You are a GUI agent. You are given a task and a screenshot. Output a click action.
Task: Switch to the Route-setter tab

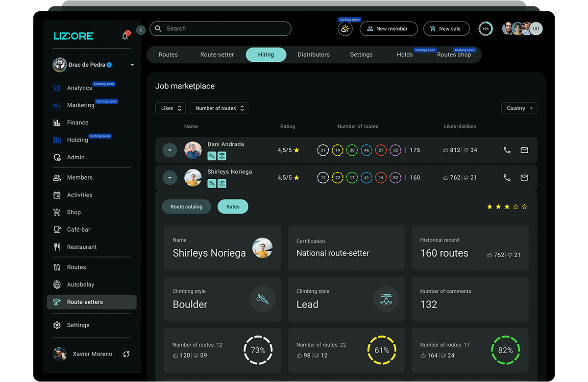[x=217, y=55]
